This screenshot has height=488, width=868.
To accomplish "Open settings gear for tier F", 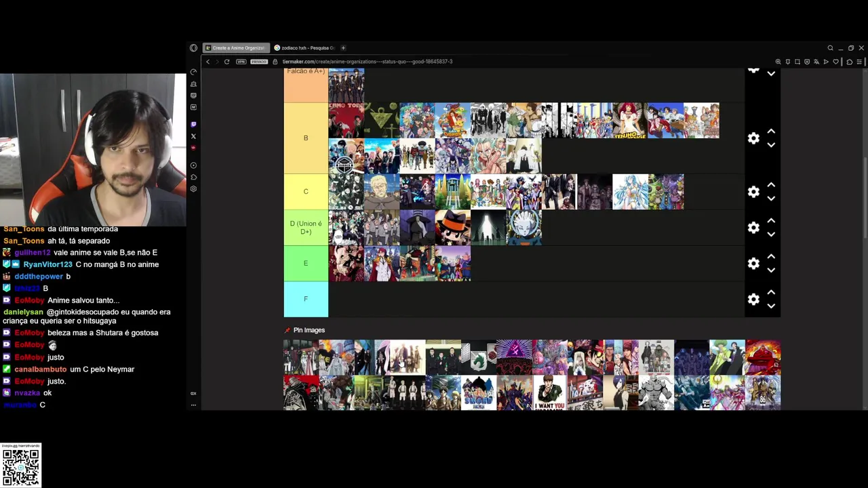I will [x=753, y=300].
